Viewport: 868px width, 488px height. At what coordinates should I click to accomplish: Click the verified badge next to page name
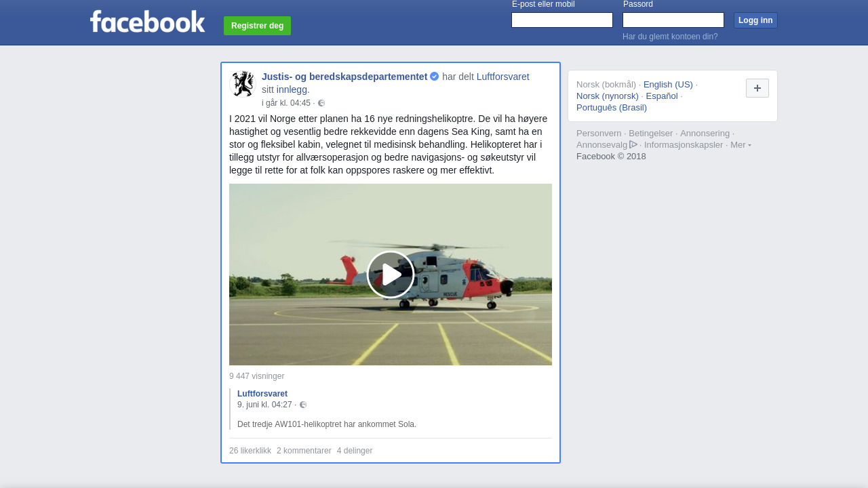[435, 77]
